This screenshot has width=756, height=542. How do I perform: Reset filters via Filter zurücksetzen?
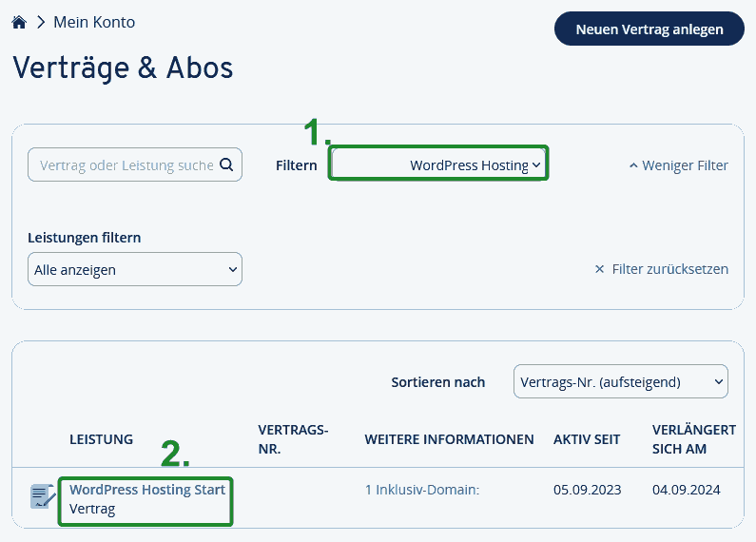[x=661, y=269]
